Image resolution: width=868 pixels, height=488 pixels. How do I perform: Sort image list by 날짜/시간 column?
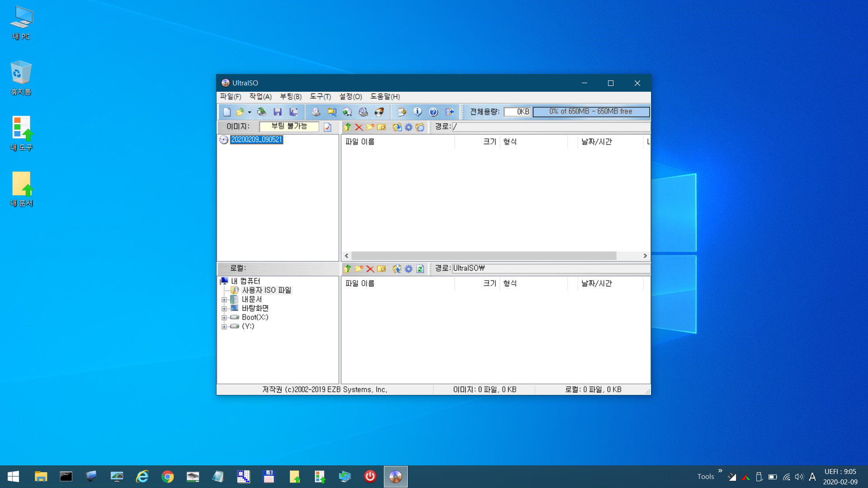point(610,142)
